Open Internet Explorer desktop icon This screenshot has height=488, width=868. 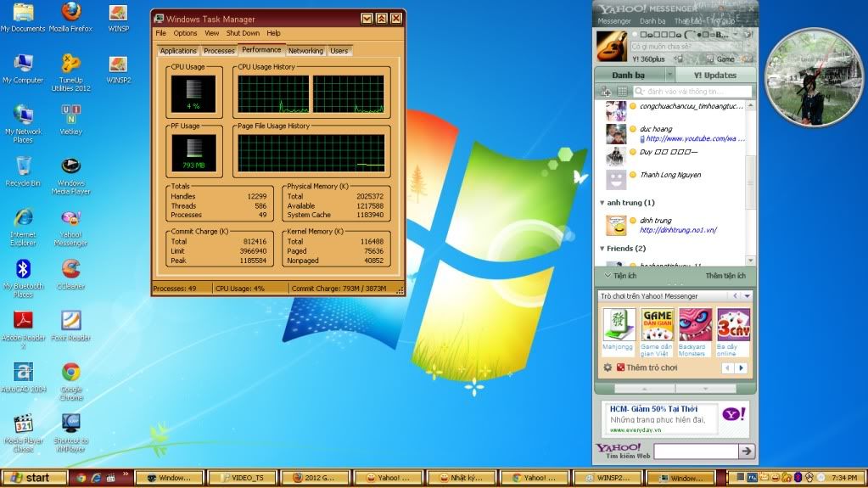(x=23, y=227)
